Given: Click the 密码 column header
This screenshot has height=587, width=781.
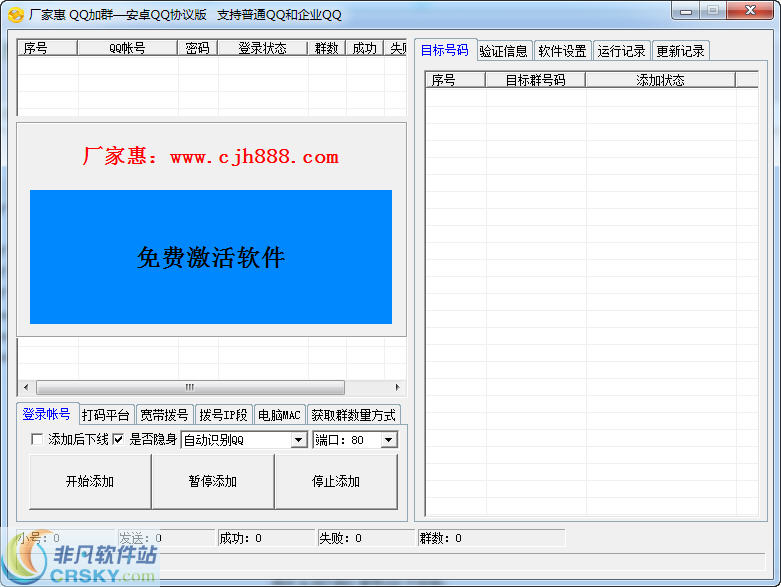Looking at the screenshot, I should [x=198, y=48].
